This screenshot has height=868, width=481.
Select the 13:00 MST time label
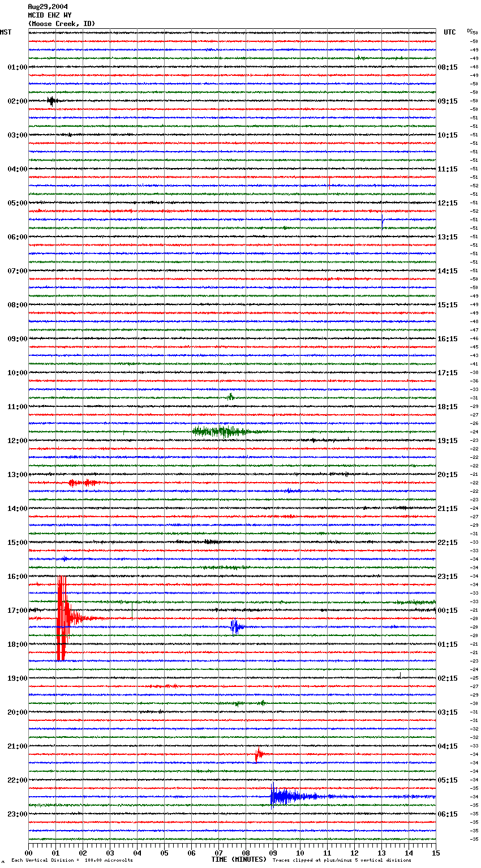click(x=18, y=475)
